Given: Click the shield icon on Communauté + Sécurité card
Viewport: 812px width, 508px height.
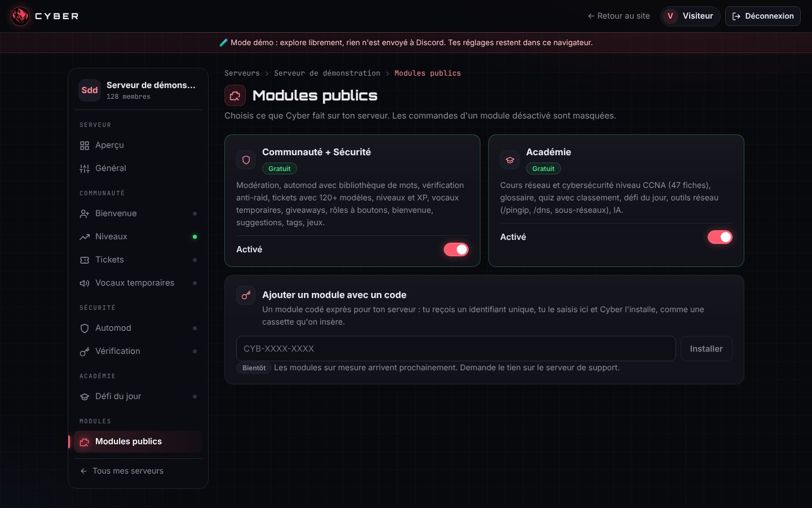Looking at the screenshot, I should coord(246,160).
